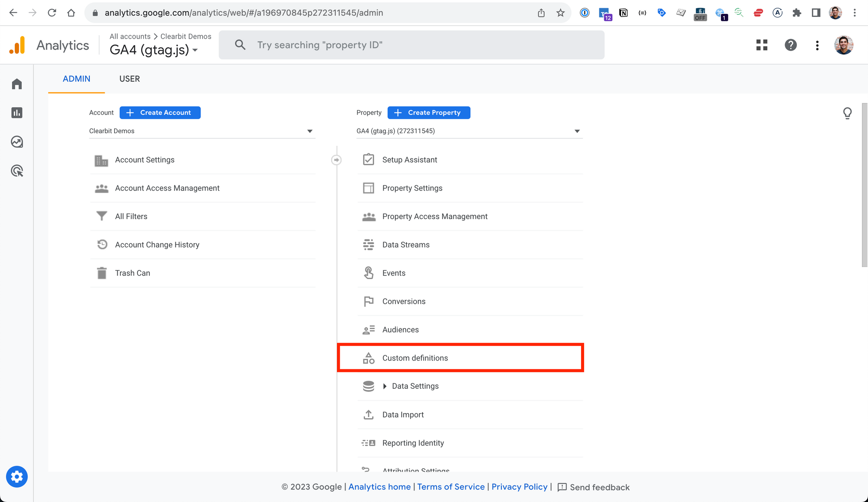This screenshot has height=502, width=868.
Task: Go to browser home page icon
Action: point(71,13)
